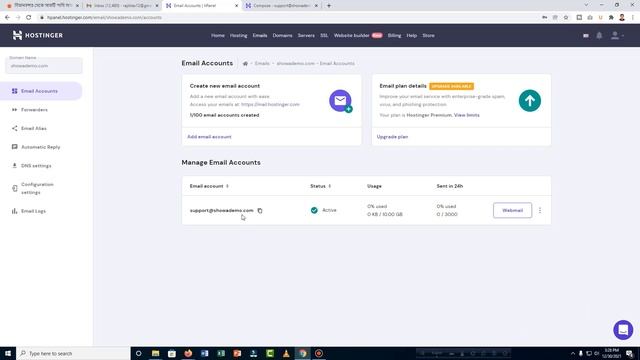
Task: Open Email Alias in the sidebar
Action: [34, 129]
